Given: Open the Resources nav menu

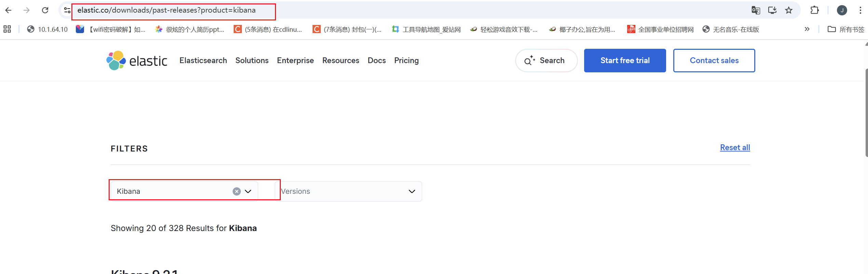Looking at the screenshot, I should [341, 60].
